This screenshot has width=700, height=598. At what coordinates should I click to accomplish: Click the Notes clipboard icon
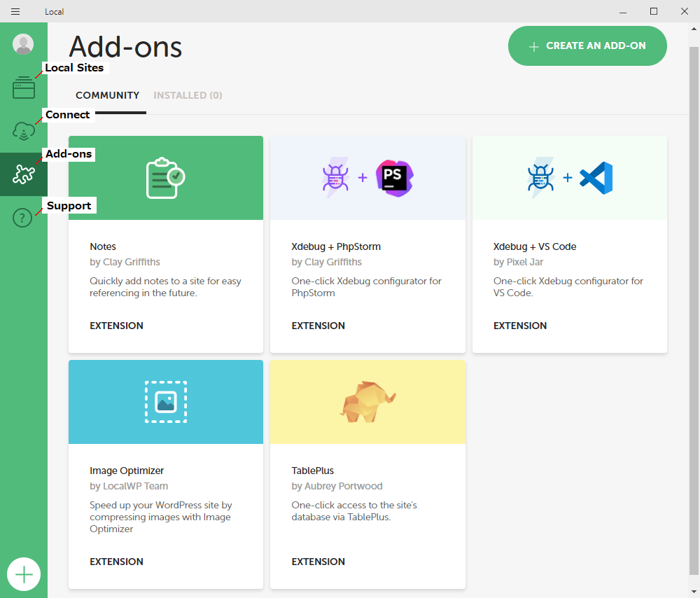coord(166,178)
